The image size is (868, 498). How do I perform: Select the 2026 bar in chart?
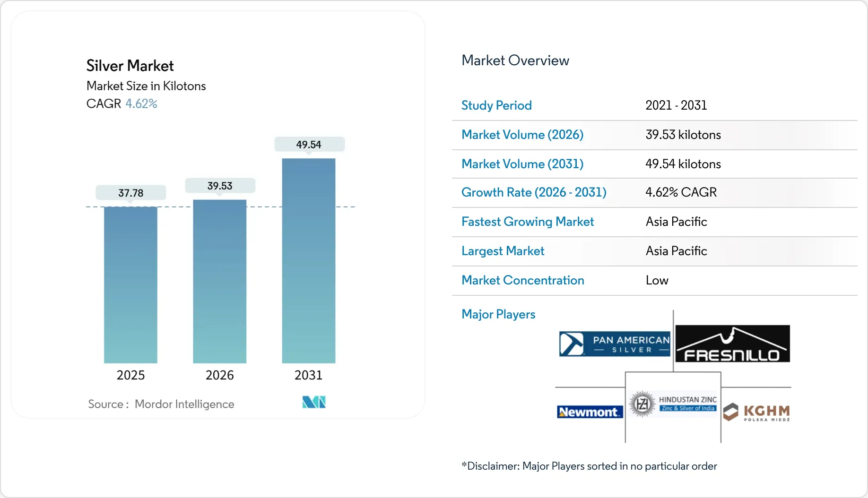219,281
